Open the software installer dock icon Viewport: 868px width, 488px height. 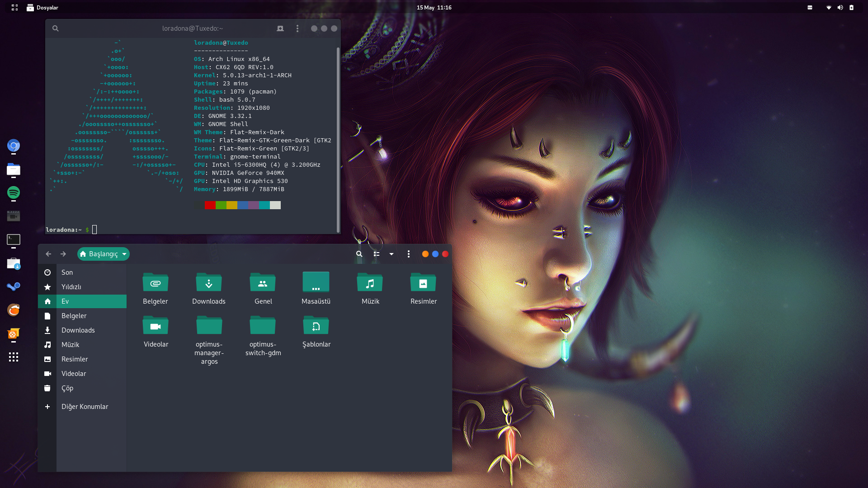pyautogui.click(x=14, y=263)
